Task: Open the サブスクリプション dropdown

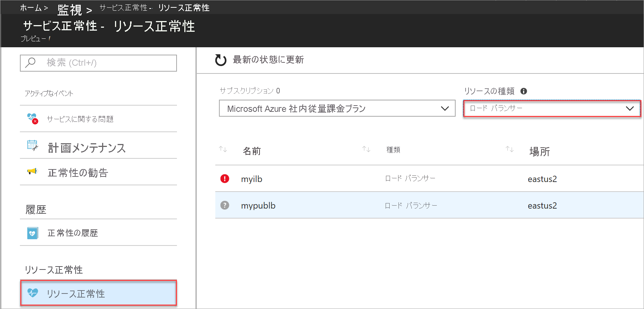Action: [337, 108]
